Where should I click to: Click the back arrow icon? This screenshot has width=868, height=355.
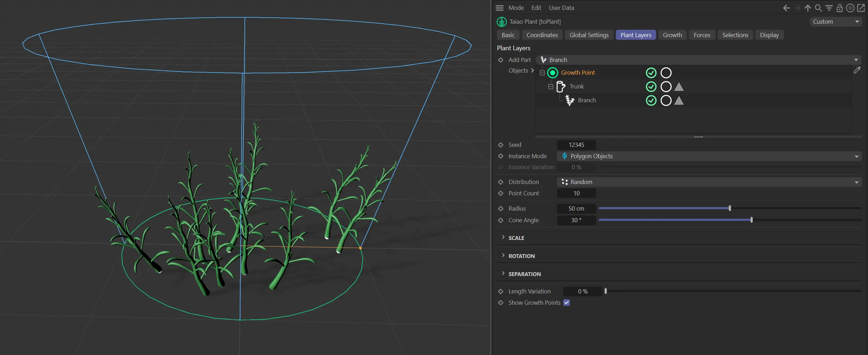click(x=786, y=8)
